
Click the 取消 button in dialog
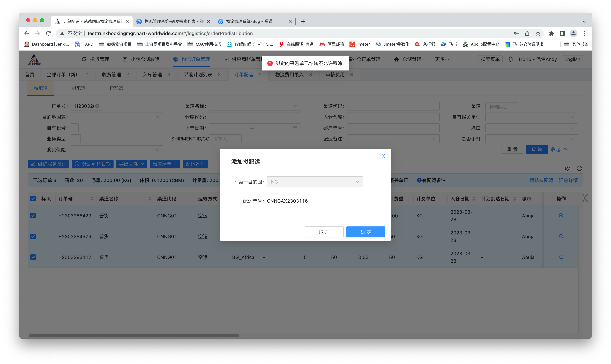click(324, 232)
